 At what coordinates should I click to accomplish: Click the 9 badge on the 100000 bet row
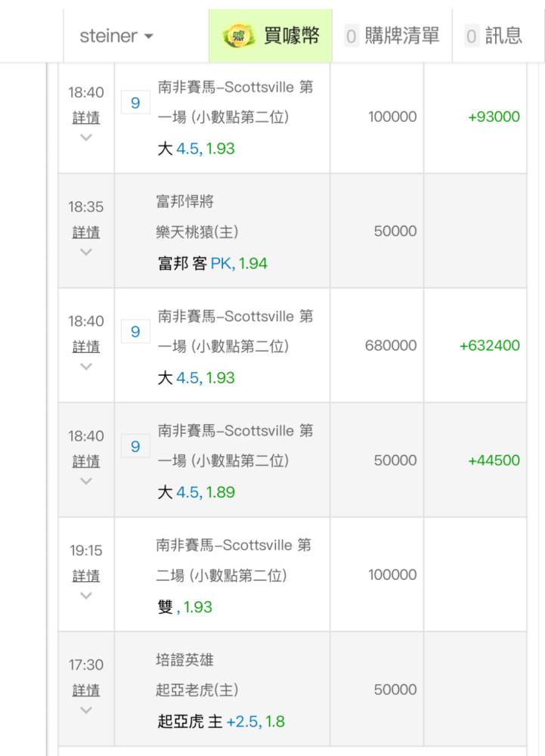tap(135, 102)
